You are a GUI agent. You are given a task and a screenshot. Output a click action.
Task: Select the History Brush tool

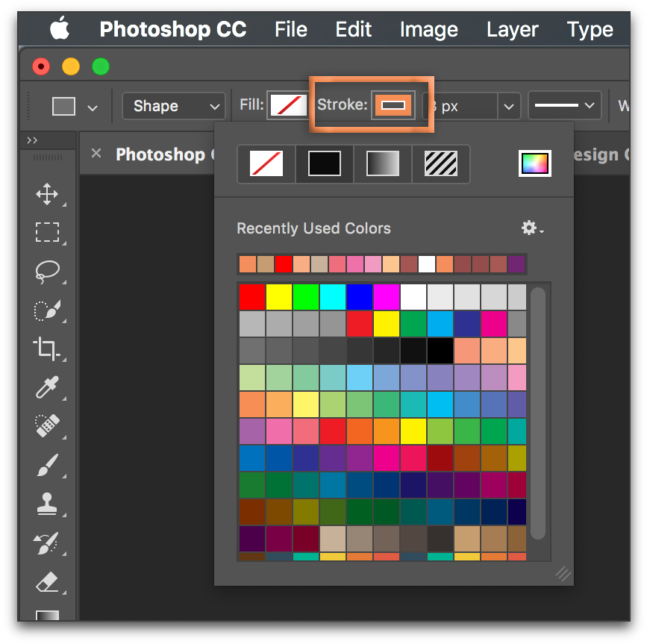(46, 543)
